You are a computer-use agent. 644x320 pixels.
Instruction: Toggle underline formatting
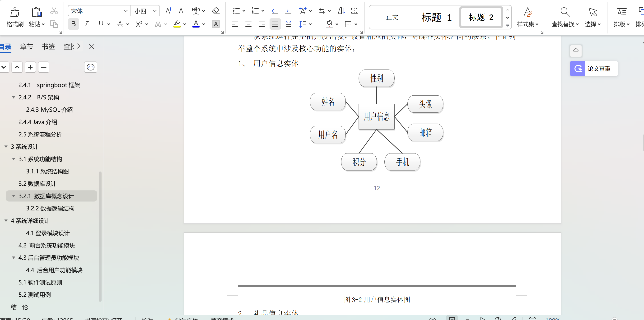(101, 24)
